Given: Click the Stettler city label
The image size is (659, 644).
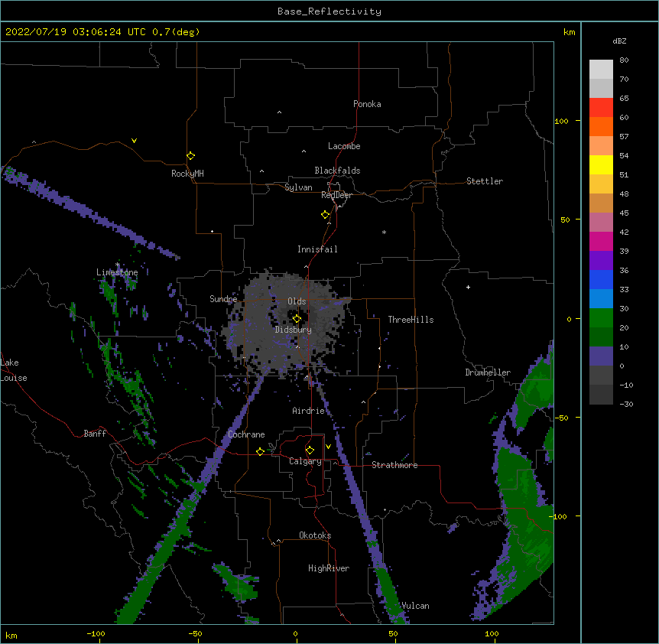Looking at the screenshot, I should click(x=485, y=181).
